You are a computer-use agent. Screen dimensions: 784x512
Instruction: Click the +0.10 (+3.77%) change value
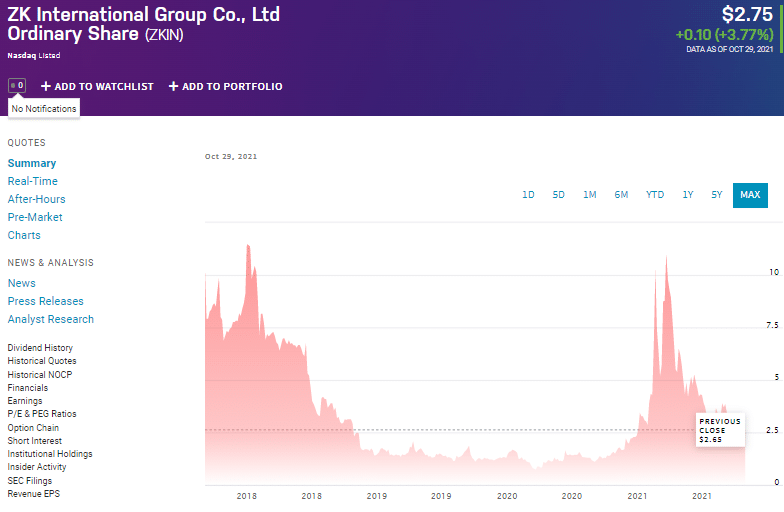[724, 34]
